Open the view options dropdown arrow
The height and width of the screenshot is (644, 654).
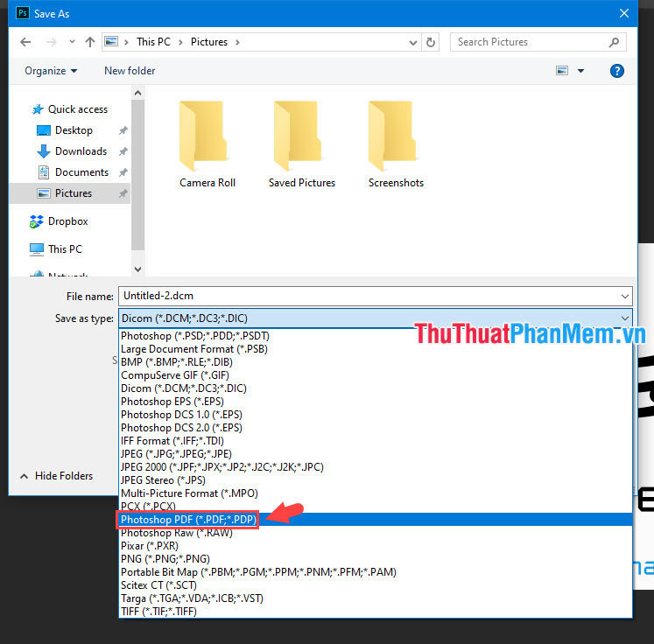tap(580, 71)
